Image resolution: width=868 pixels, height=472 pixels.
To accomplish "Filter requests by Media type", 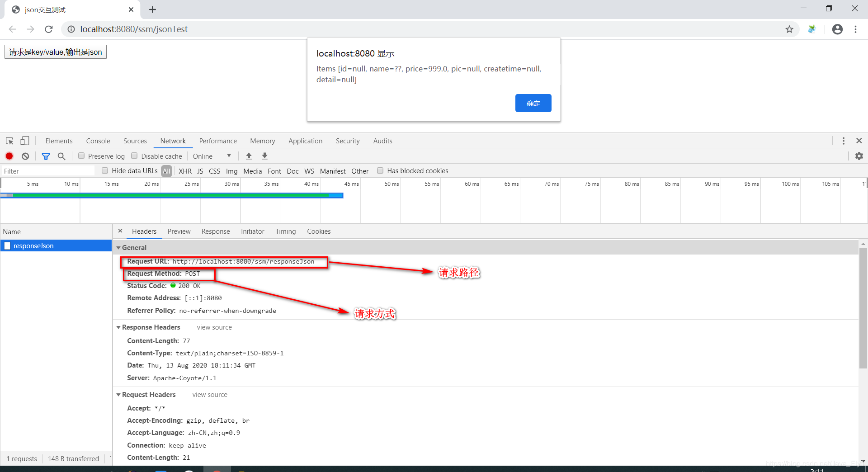I will tap(253, 171).
